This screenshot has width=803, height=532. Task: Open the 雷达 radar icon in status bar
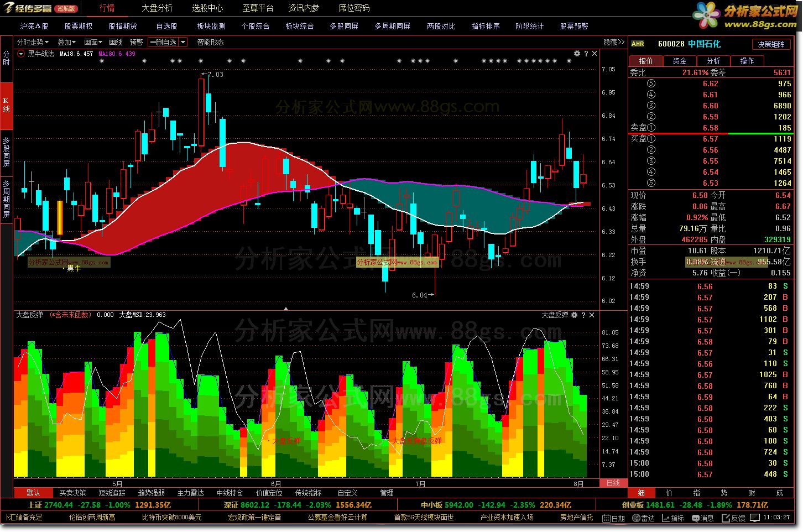click(644, 518)
